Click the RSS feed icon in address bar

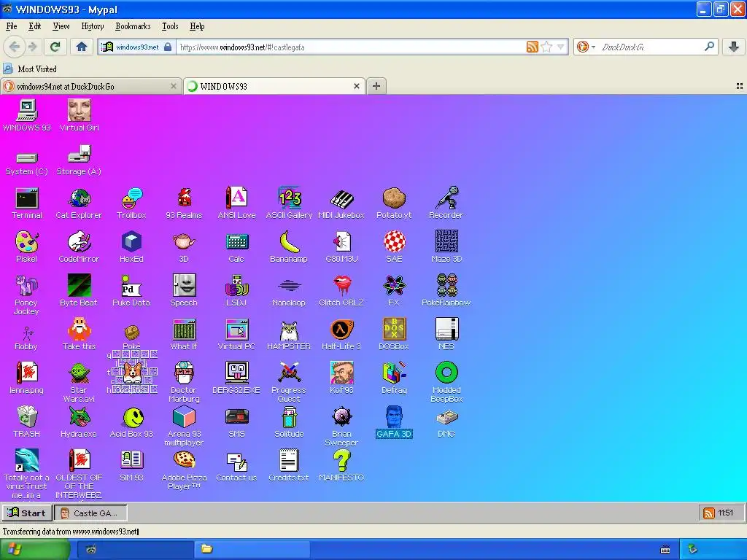click(532, 47)
